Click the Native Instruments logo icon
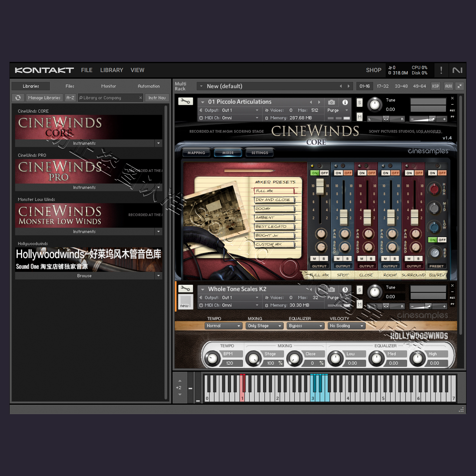The width and height of the screenshot is (476, 476). pos(457,70)
